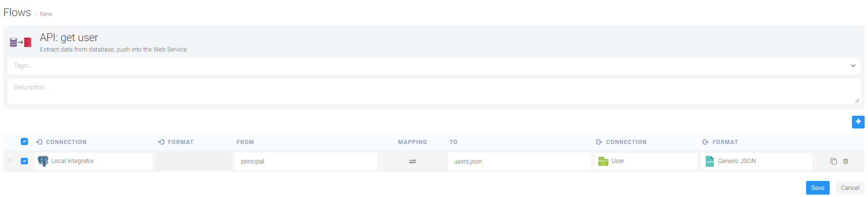
Task: Duplicate the principal transformation row
Action: click(833, 162)
